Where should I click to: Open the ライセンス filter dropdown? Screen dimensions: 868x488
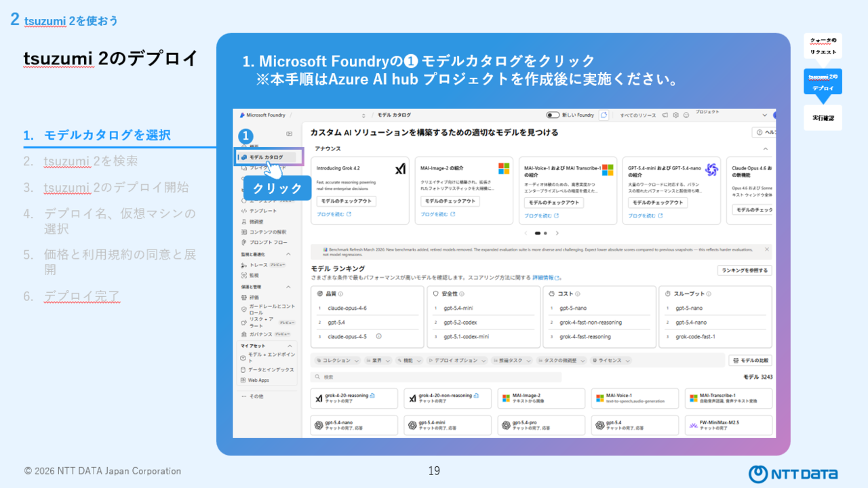click(x=610, y=361)
